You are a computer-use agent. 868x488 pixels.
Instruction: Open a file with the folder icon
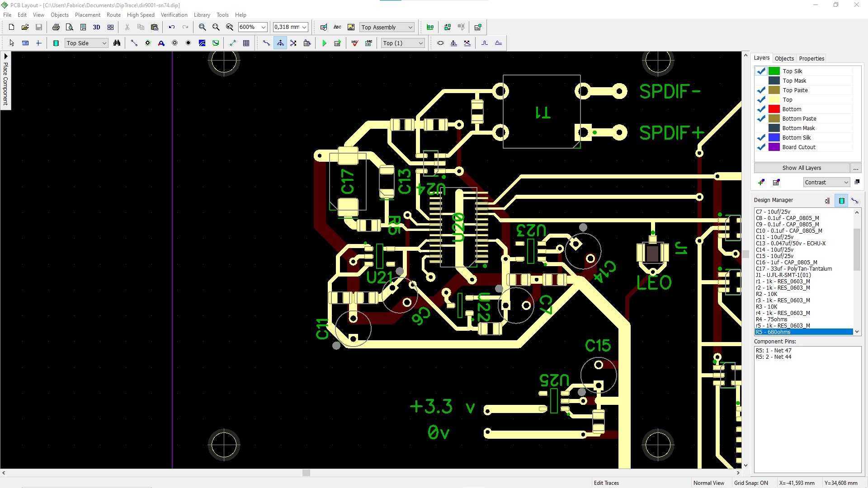pos(25,27)
